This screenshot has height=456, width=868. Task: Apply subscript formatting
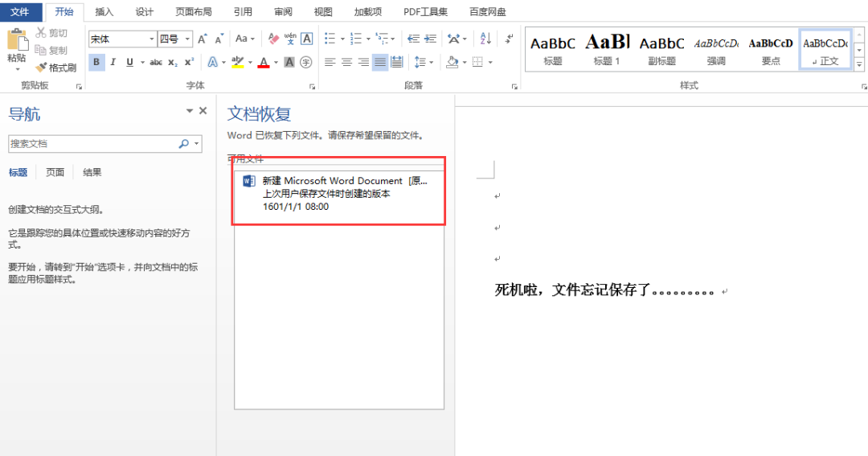pos(173,63)
